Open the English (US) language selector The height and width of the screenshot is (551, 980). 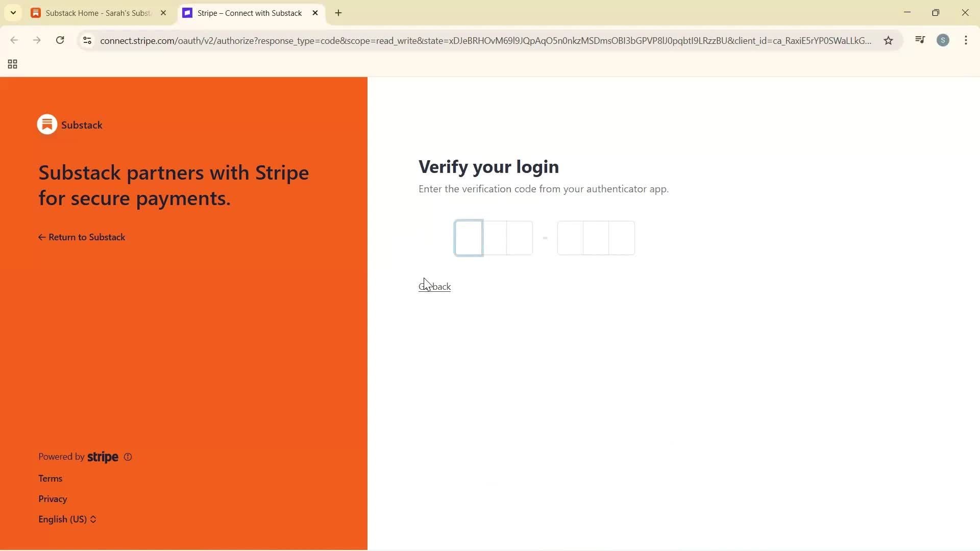67,519
